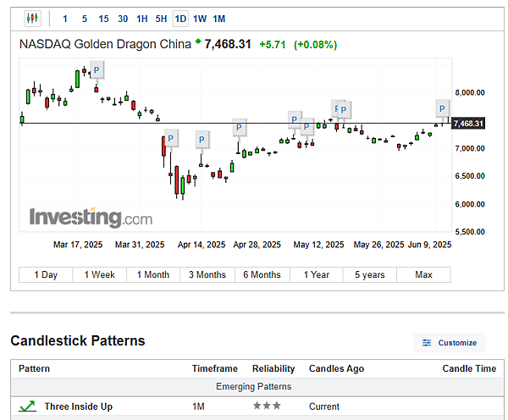508x420 pixels.
Task: Select the 1W chart interval
Action: pos(200,19)
